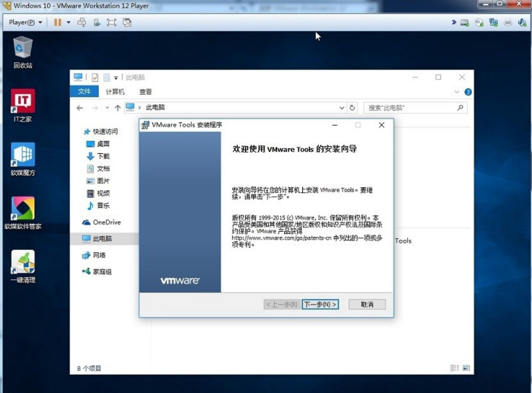Click the CD/DVD drive device icon
The image size is (532, 393).
[479, 22]
